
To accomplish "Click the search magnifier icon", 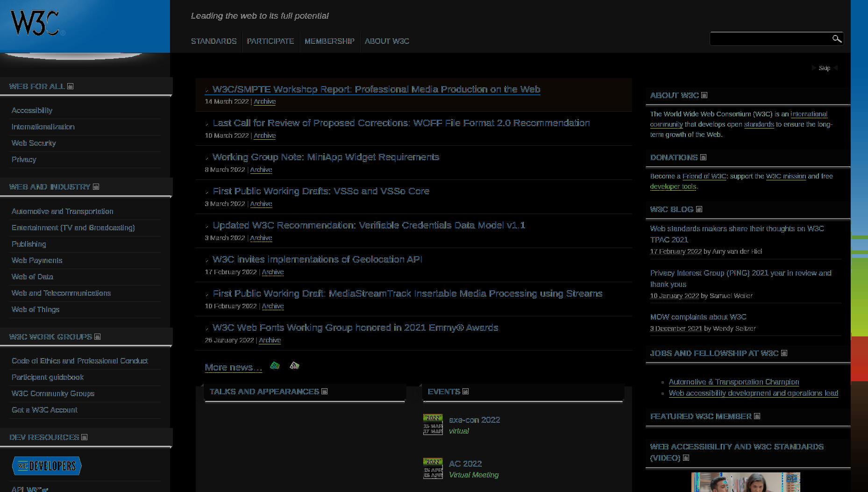I will tap(837, 39).
